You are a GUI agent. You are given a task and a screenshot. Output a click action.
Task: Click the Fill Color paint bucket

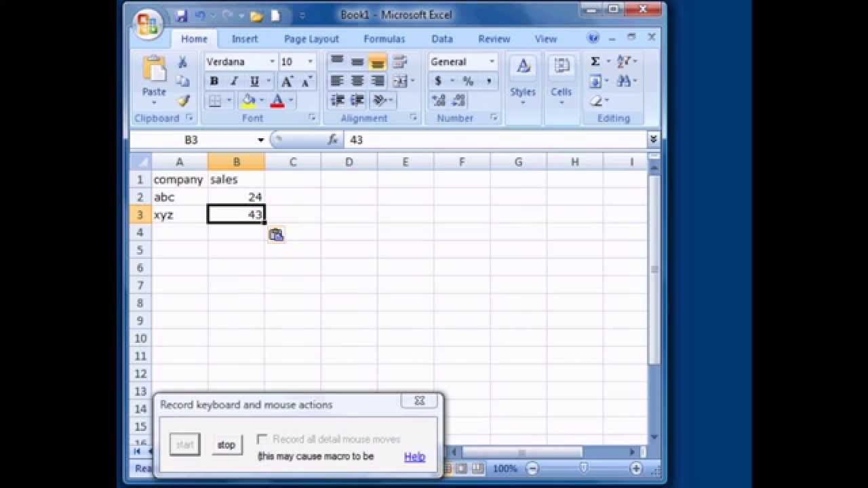[248, 101]
